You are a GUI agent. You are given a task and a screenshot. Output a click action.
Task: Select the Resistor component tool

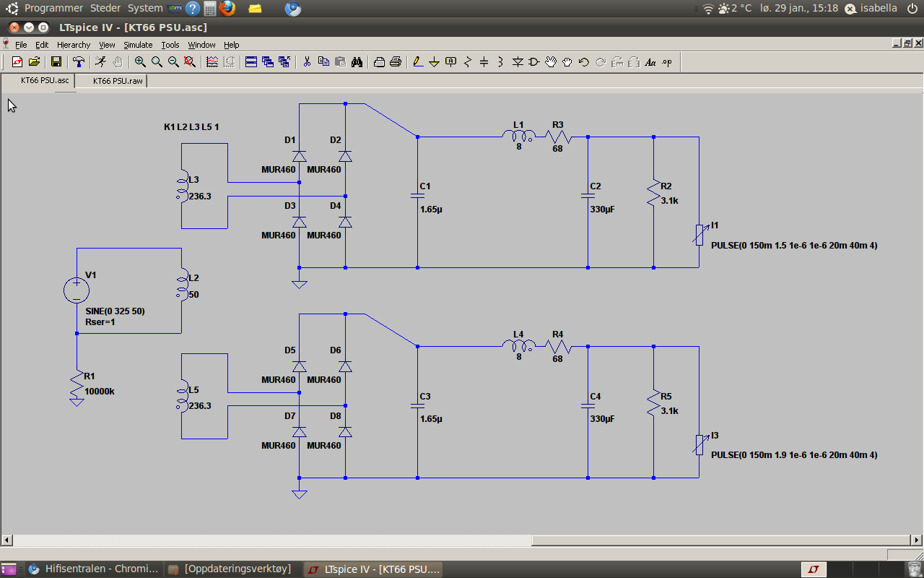click(467, 62)
